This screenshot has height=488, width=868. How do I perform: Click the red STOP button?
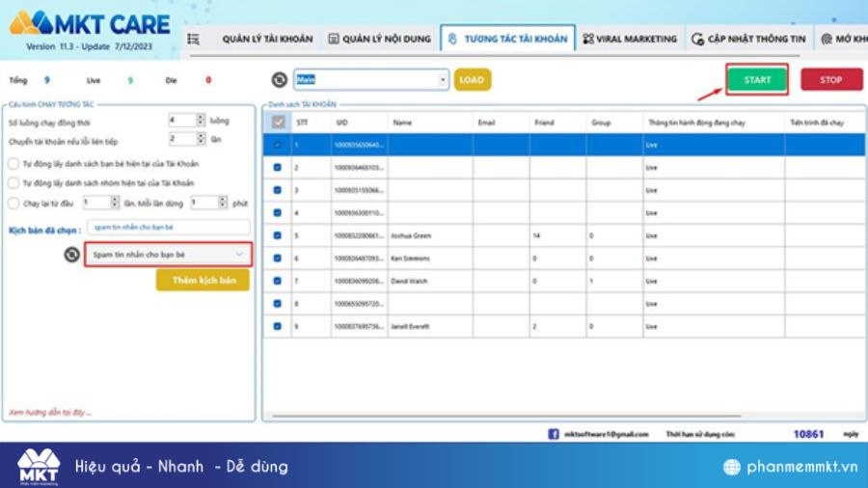(x=831, y=80)
